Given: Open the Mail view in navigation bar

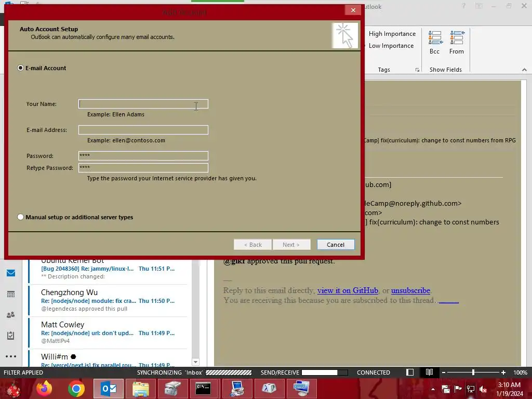Looking at the screenshot, I should [11, 273].
